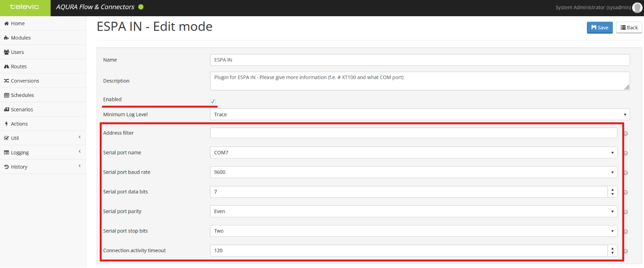The image size is (644, 268).
Task: Open the Serial port stop bits dropdown
Action: point(413,231)
